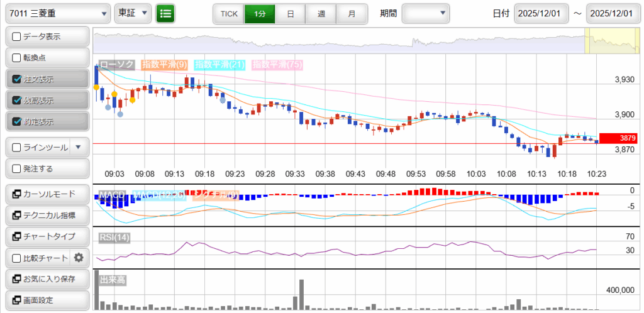Switch to the 日 daily timeframe tab
The width and height of the screenshot is (644, 313).
[x=289, y=13]
